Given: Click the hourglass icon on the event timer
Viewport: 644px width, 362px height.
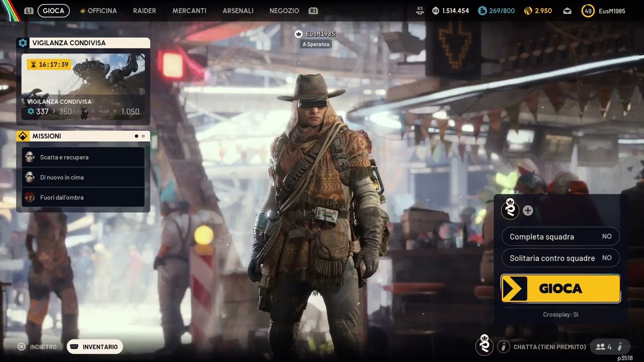Looking at the screenshot, I should pyautogui.click(x=33, y=64).
